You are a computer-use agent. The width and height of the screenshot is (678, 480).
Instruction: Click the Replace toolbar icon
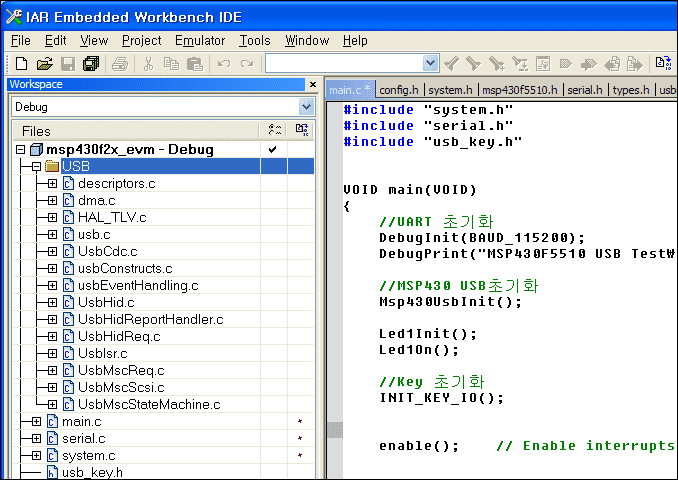(520, 64)
